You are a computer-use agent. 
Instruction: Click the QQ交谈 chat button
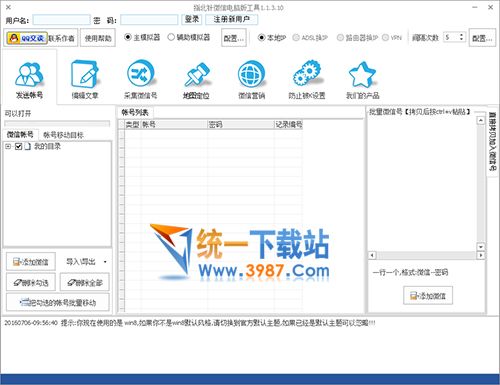27,38
